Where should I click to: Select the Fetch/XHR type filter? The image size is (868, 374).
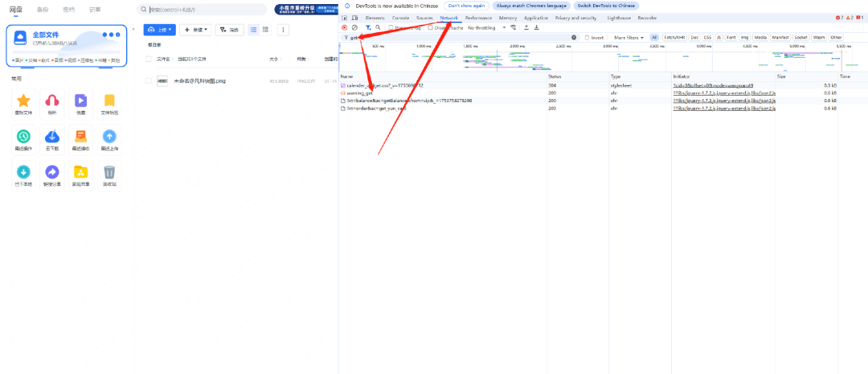[x=675, y=38]
